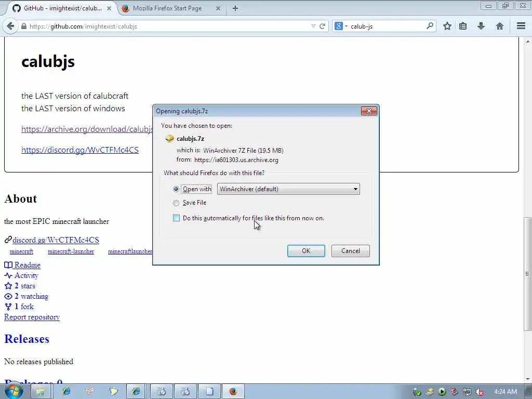
Task: Click the 4:24 AM clock
Action: [506, 392]
